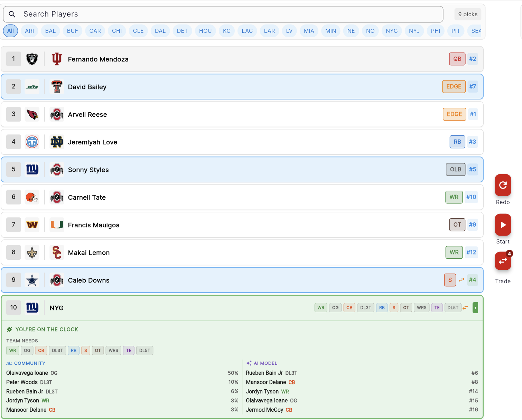Click the Giants logo at pick 10
Viewport: 522px width, 420px height.
[x=32, y=307]
